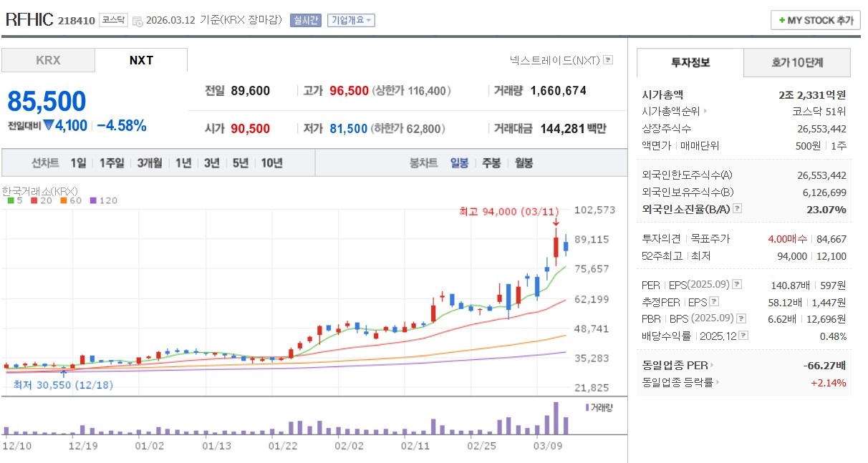Open the PBR | BPS help icon
This screenshot has height=463, width=868.
(741, 319)
